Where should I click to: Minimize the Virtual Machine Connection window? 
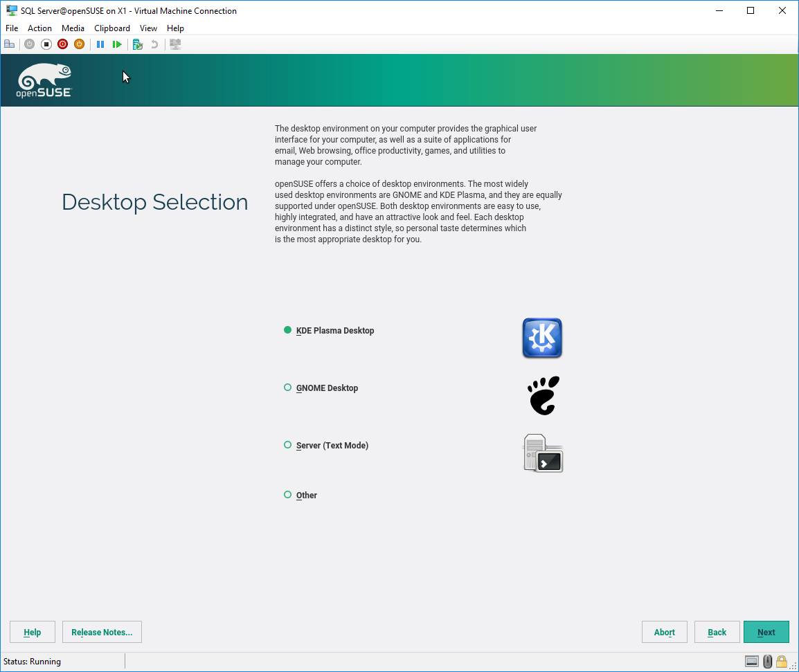[x=719, y=10]
